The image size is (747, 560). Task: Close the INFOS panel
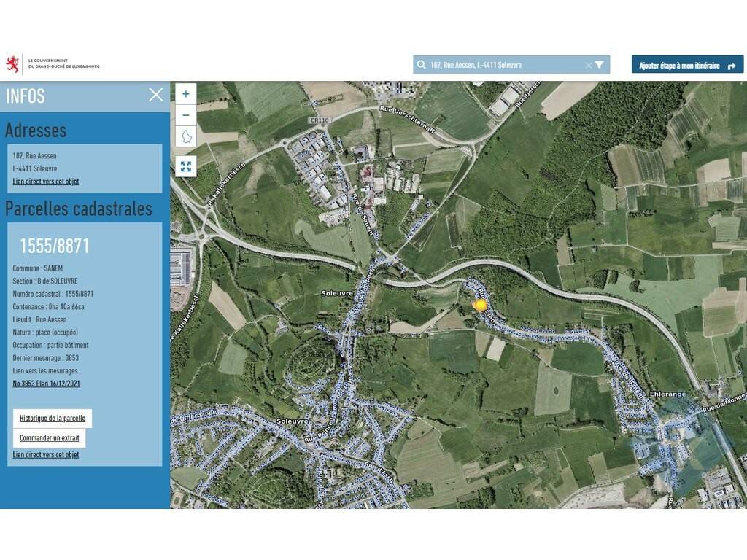[x=155, y=95]
